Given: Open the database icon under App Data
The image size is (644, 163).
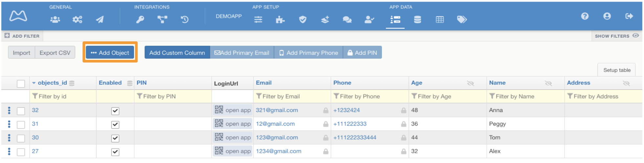Looking at the screenshot, I should coord(418,20).
